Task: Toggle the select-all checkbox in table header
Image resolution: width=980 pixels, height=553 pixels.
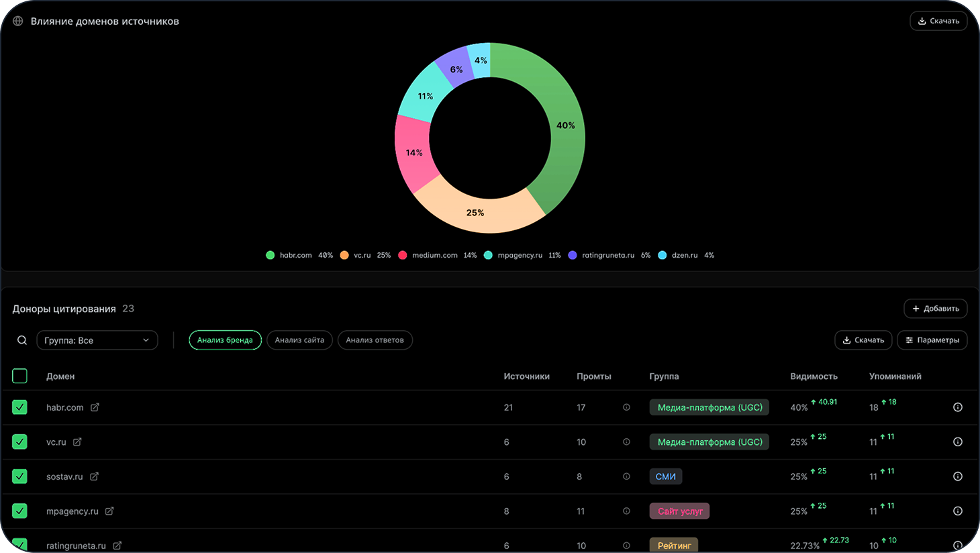Action: tap(20, 376)
